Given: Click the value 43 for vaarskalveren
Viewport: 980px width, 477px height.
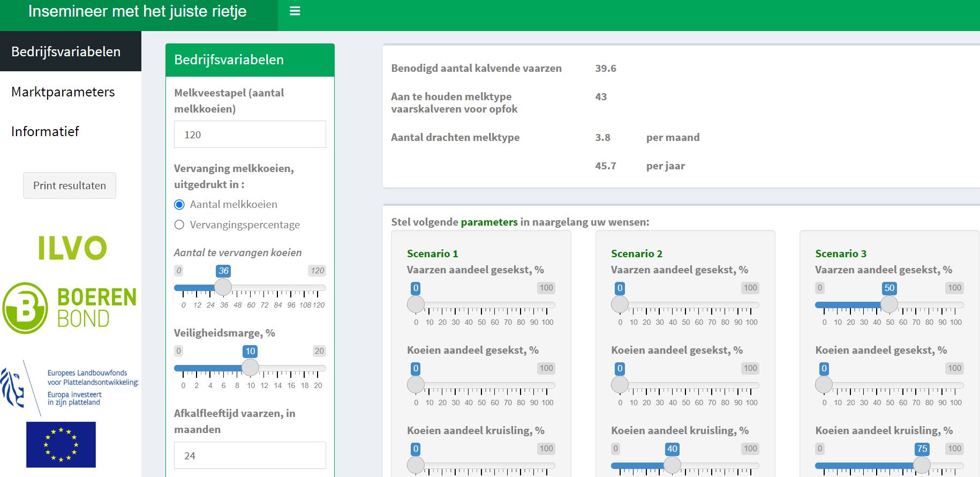Looking at the screenshot, I should tap(601, 96).
